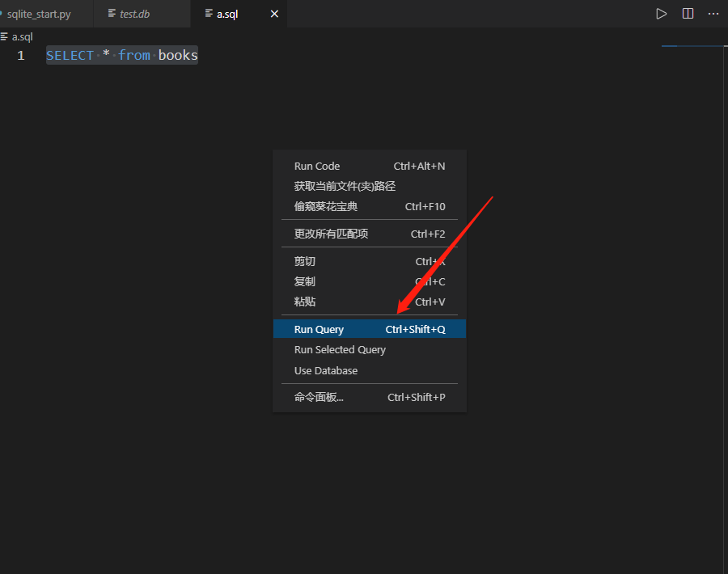Select 复制 to copy
The height and width of the screenshot is (574, 728).
pos(304,281)
